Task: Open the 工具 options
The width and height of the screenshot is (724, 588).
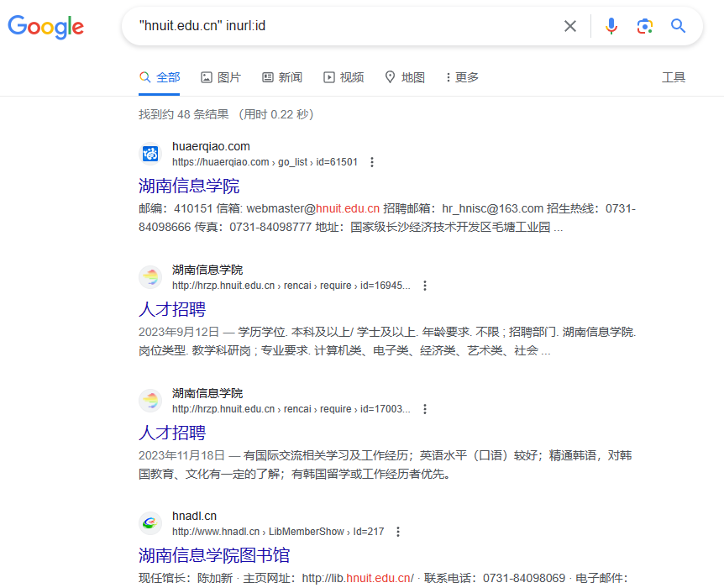Action: click(x=674, y=77)
